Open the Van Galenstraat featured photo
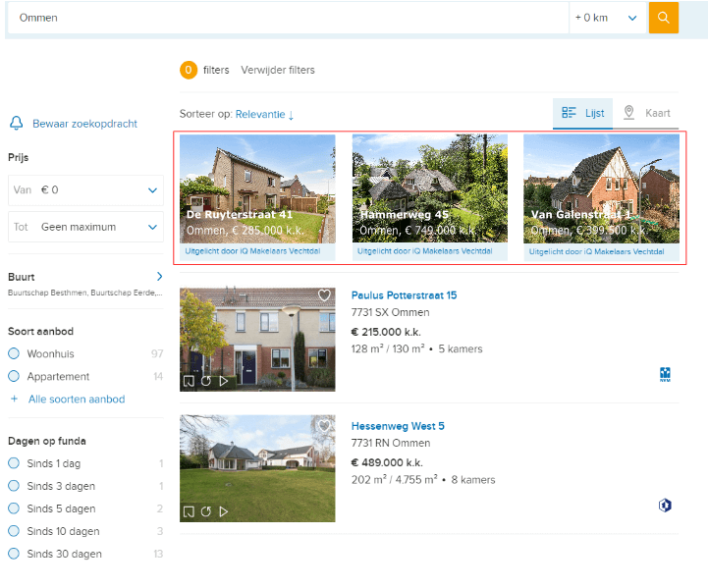 tap(601, 188)
